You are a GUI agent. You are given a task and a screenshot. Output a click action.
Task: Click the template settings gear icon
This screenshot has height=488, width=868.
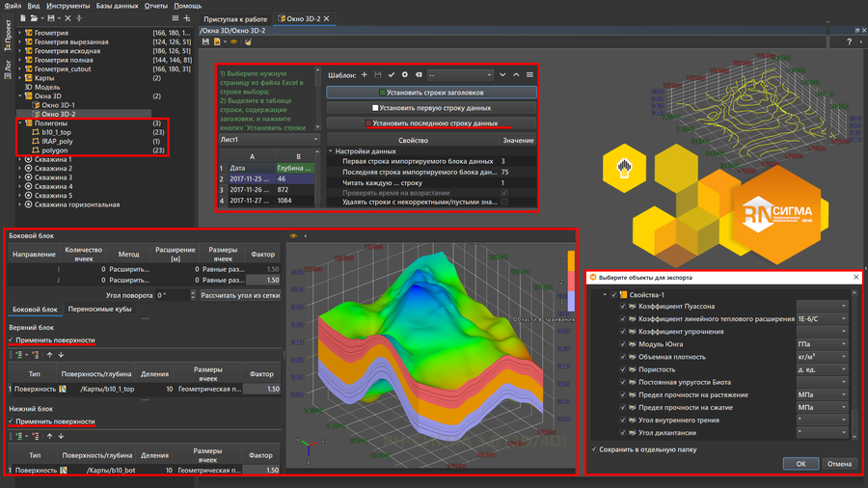404,74
